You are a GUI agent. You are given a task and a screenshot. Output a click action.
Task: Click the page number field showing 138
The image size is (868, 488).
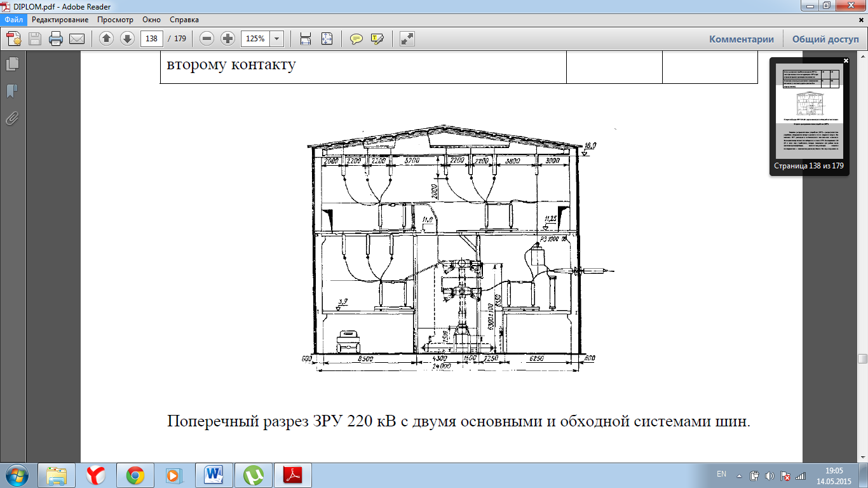(152, 39)
